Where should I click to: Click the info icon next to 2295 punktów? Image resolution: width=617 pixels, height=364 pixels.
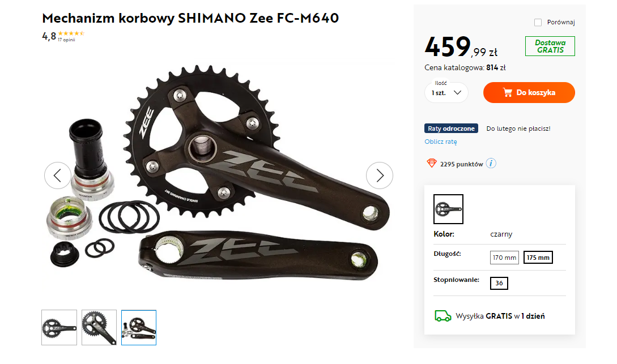pos(491,163)
